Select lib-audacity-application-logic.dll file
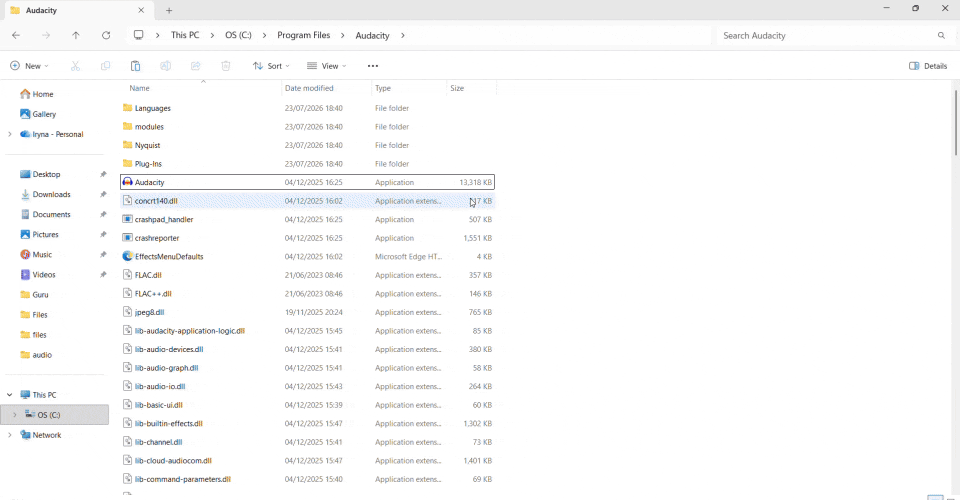This screenshot has height=500, width=960. pyautogui.click(x=307, y=330)
